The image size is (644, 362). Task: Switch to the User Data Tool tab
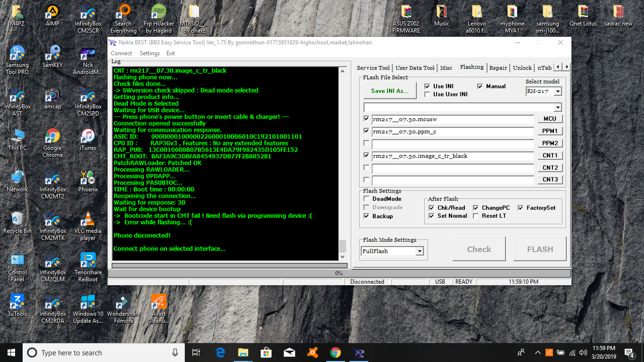coord(415,68)
